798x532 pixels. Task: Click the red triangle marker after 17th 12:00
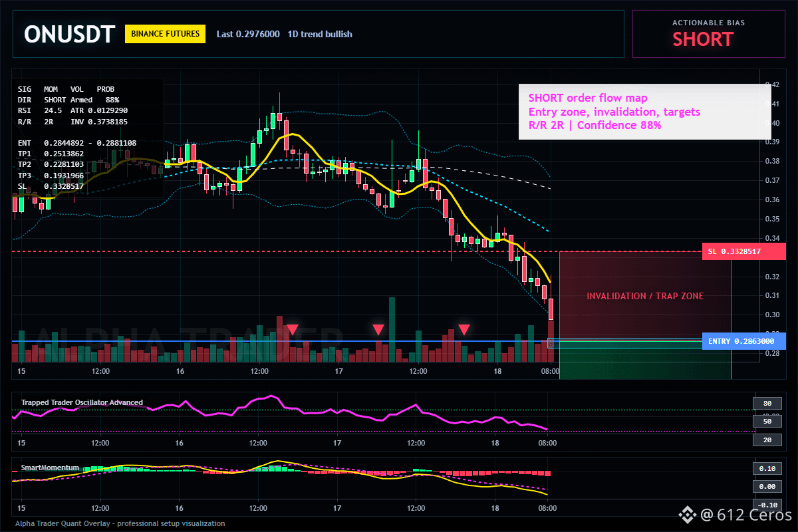[x=464, y=330]
